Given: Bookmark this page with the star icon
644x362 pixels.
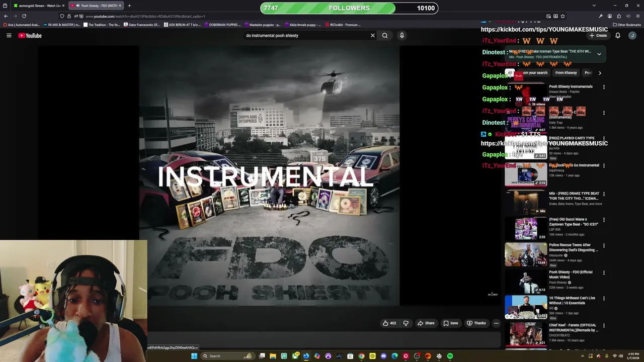Looking at the screenshot, I should (562, 16).
